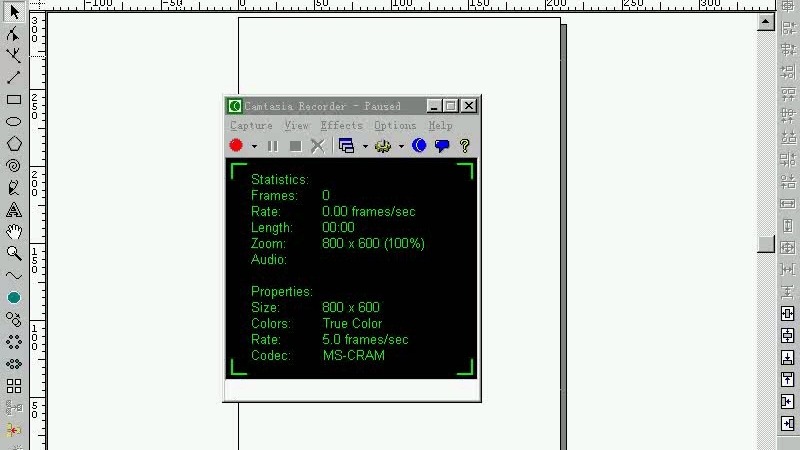Select the Hand pan tool
Screen dimensions: 800x450
click(x=14, y=232)
